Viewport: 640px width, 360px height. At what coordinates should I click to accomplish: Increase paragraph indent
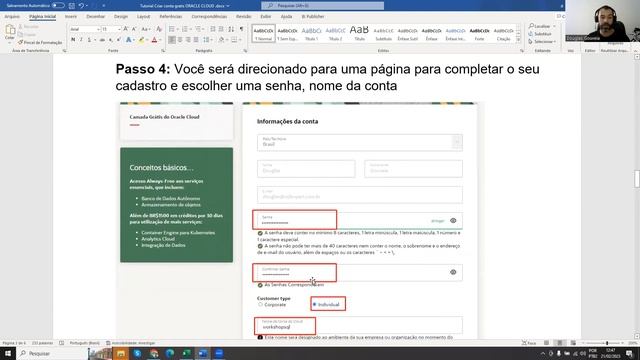click(x=221, y=29)
